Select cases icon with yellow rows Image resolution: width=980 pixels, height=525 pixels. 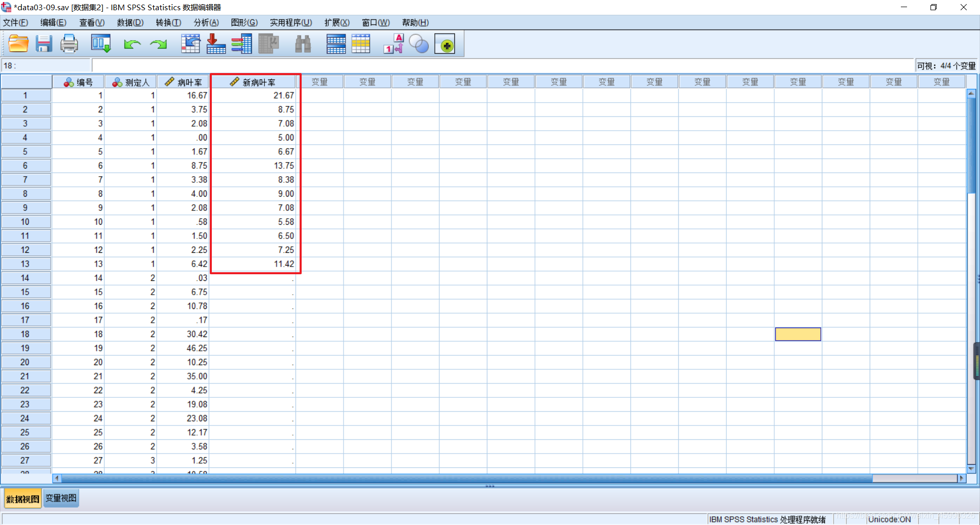pos(361,44)
